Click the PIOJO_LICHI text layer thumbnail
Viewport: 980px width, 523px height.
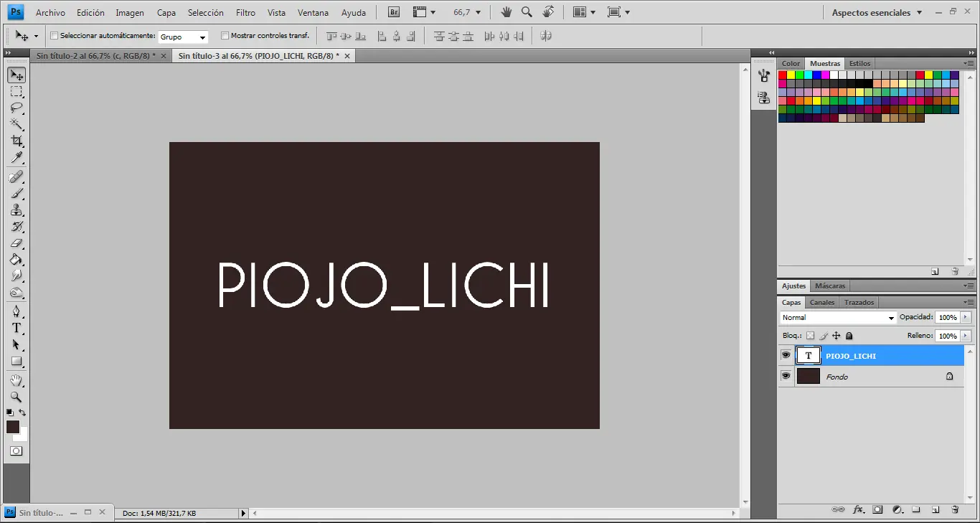(x=809, y=354)
